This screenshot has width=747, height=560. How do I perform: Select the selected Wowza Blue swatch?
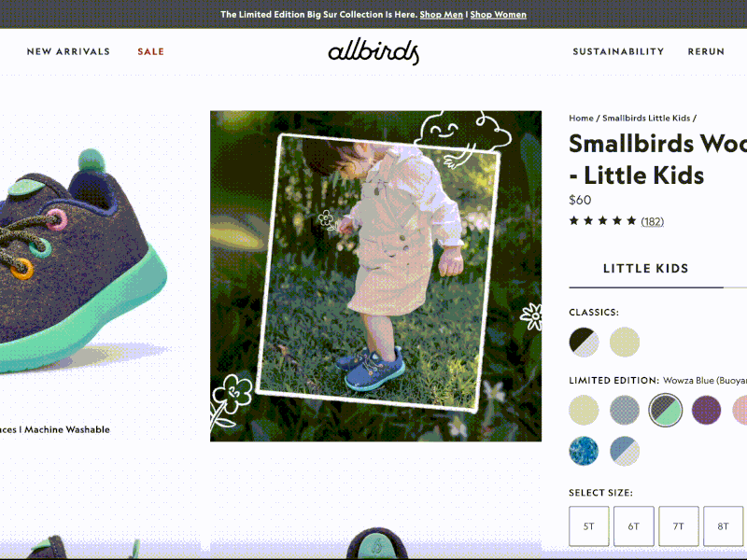click(x=666, y=410)
